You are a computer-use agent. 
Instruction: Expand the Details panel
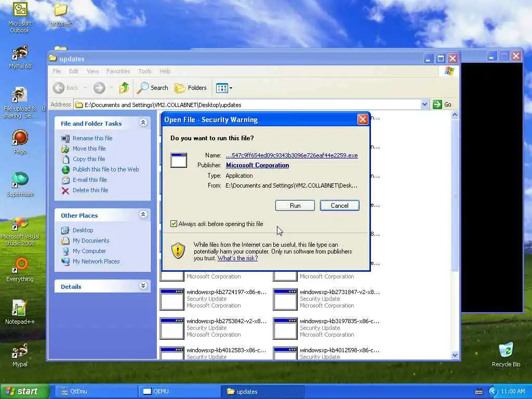tap(143, 286)
